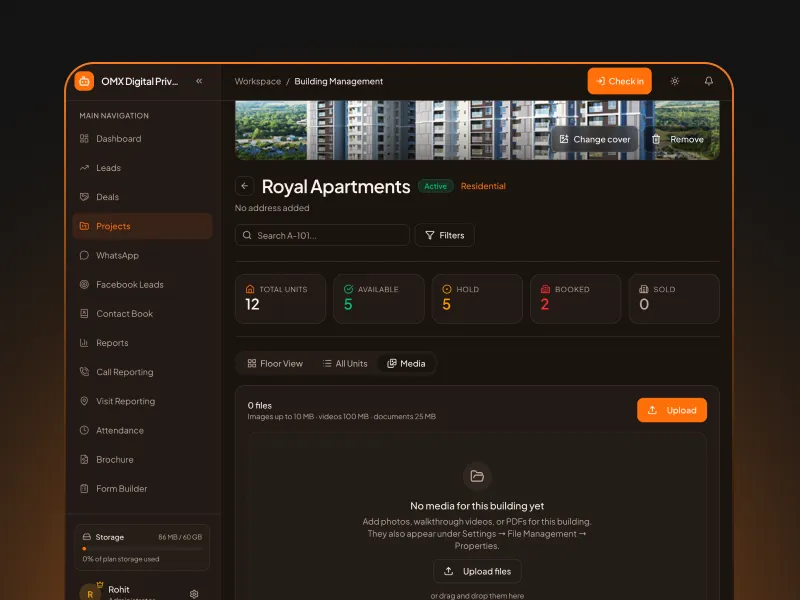Click the storage usage progress bar
This screenshot has width=800, height=600.
pyautogui.click(x=142, y=548)
